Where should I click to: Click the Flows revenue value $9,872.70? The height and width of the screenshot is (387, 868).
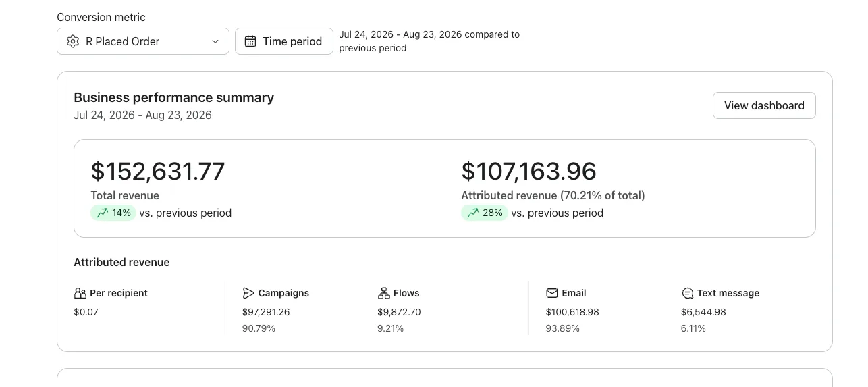click(399, 312)
